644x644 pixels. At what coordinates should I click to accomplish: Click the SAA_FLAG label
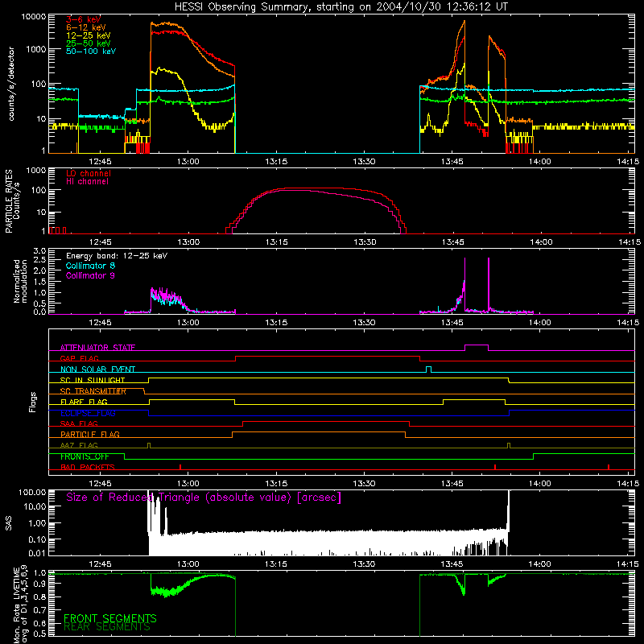click(79, 423)
